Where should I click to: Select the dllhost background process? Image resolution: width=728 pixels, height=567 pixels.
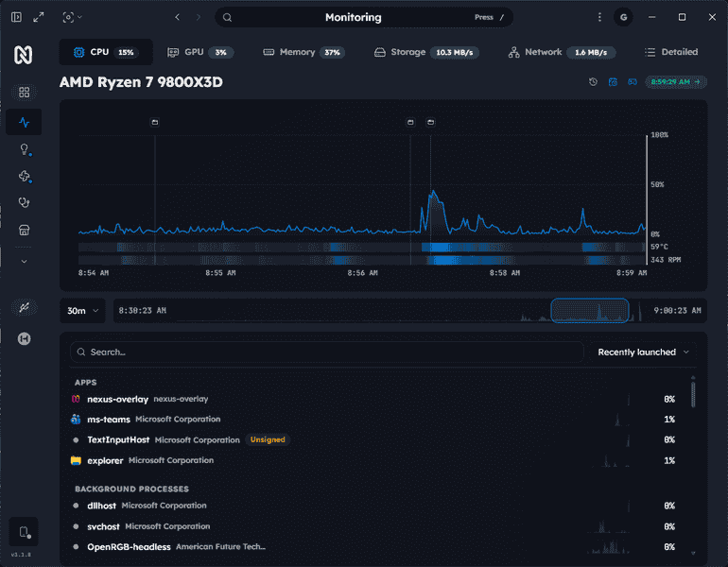point(376,506)
